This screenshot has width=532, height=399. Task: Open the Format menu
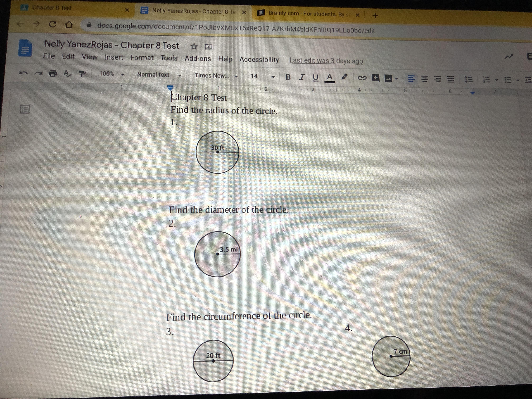click(x=142, y=58)
